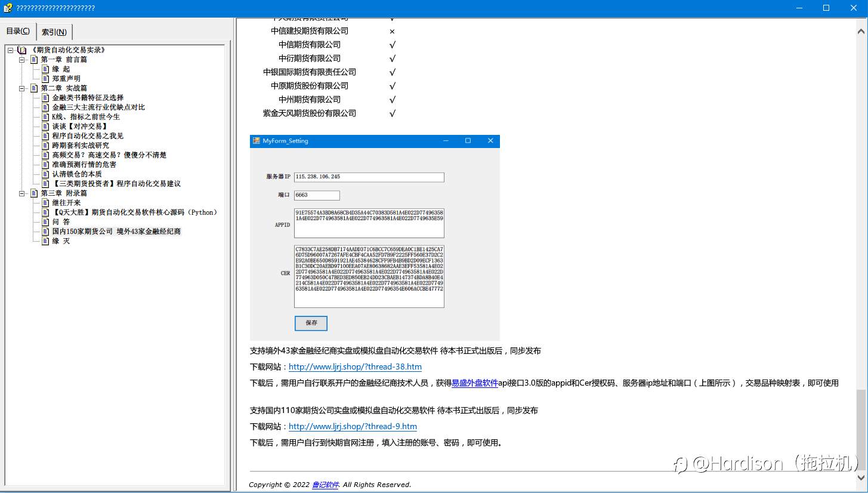Select topic 国内150家期货公司 境外43家金融经纪商
Viewport: 868px width, 493px height.
(116, 232)
